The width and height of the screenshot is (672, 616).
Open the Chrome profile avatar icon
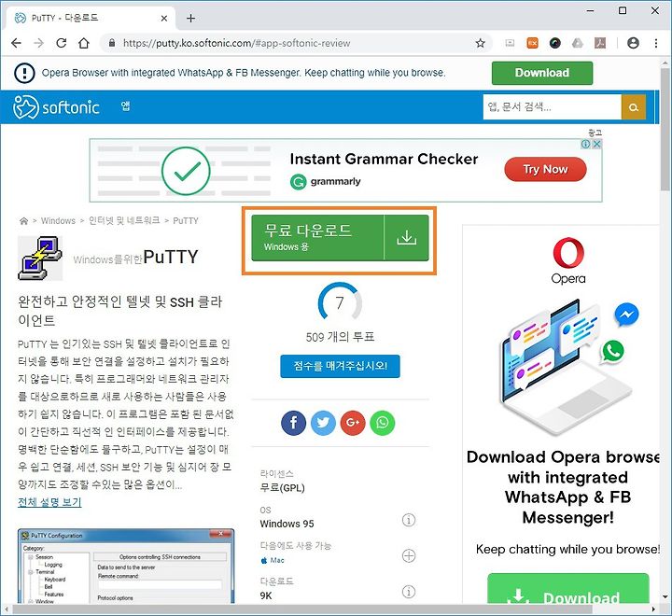click(x=633, y=43)
